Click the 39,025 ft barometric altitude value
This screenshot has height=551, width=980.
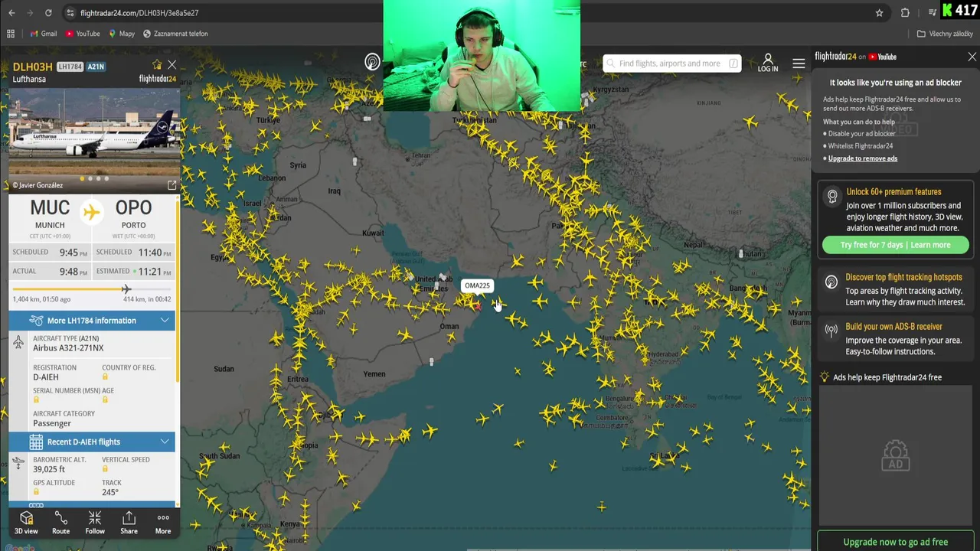(49, 469)
